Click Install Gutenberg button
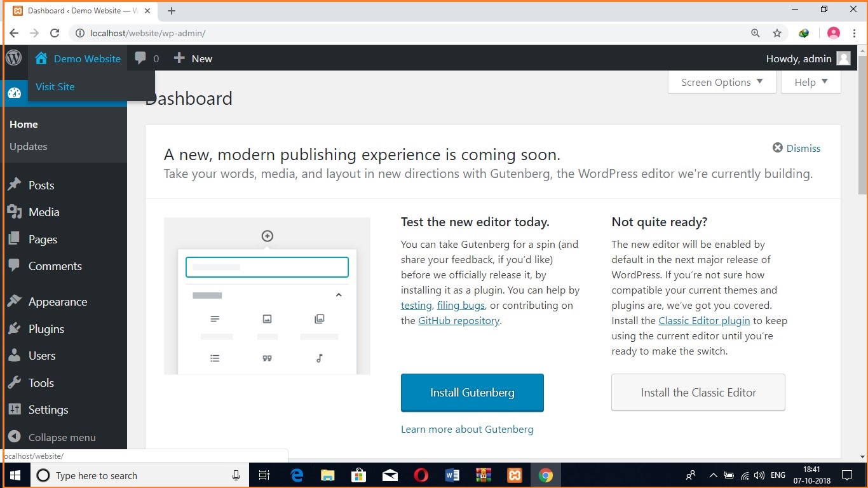Screen dimensions: 868x488 coord(472,392)
